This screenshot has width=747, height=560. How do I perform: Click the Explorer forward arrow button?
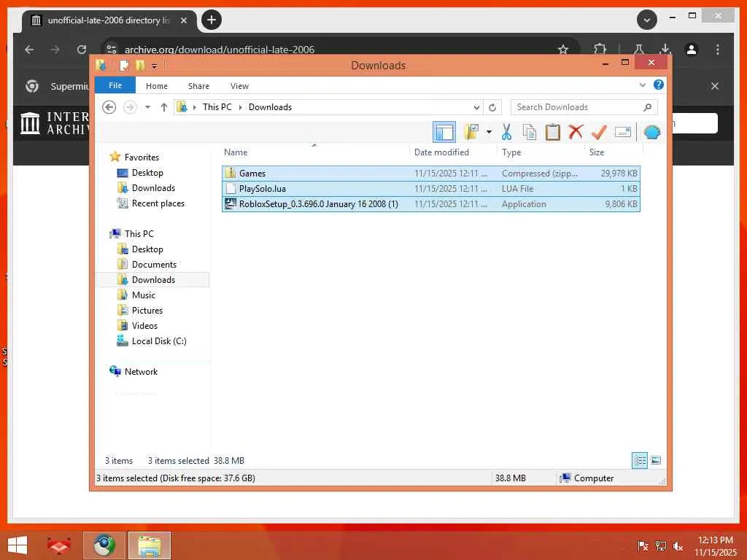[130, 107]
